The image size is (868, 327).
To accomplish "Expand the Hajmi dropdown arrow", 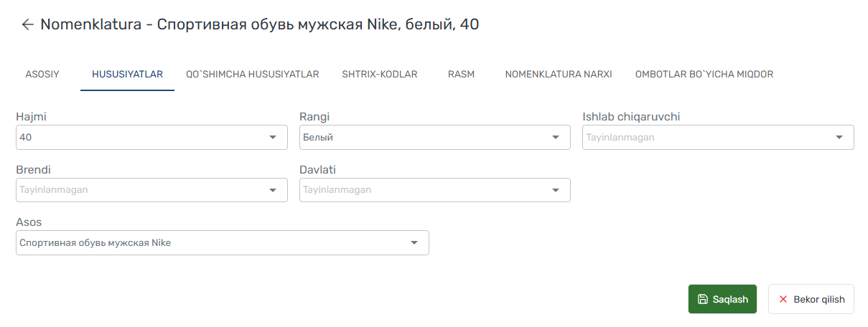I will [x=273, y=138].
